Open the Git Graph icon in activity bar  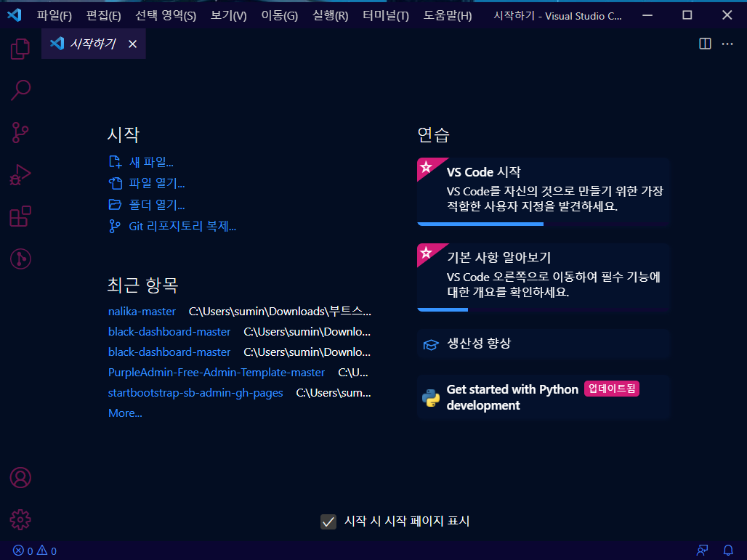click(x=20, y=259)
